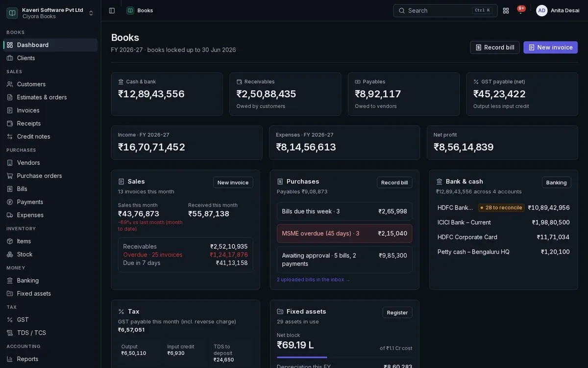Open the GST payable (net) card
This screenshot has height=368, width=588.
pos(522,94)
